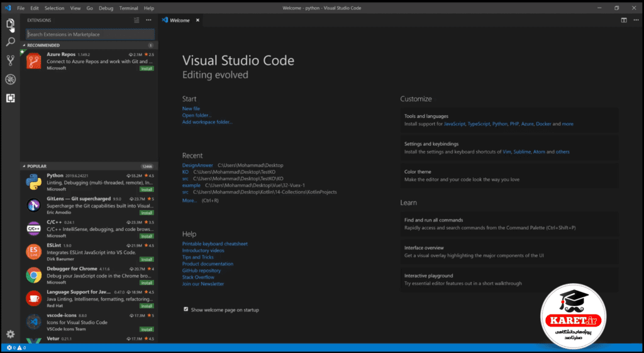644x353 pixels.
Task: Open the File menu
Action: 21,8
